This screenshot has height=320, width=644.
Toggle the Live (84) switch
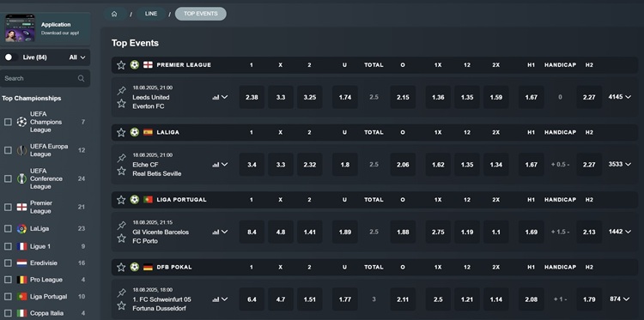tap(10, 57)
